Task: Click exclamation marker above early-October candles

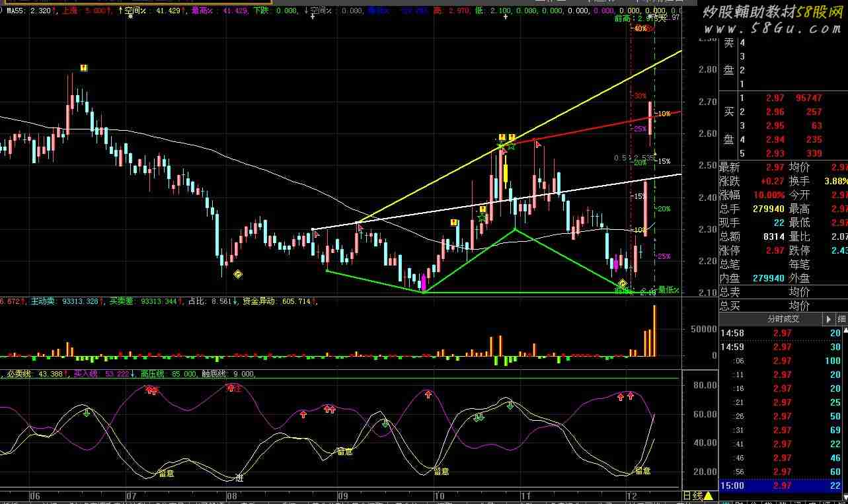Action: point(454,223)
